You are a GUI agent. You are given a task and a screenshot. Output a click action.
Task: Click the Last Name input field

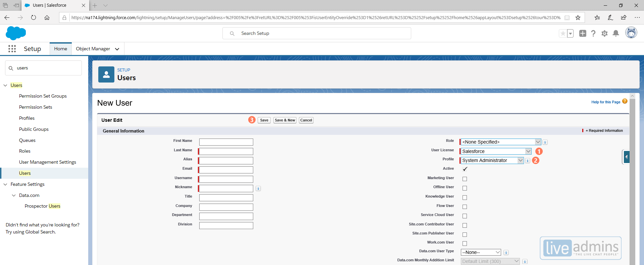(x=226, y=151)
